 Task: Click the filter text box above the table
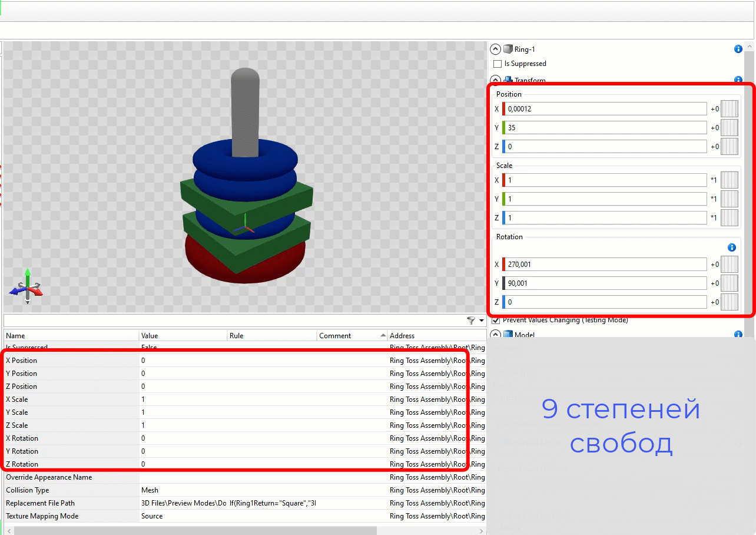[x=234, y=320]
